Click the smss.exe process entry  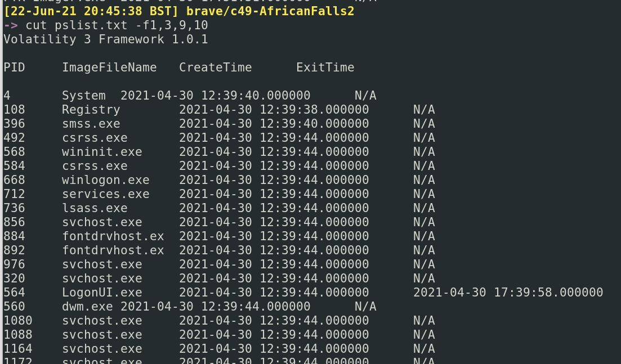(x=91, y=124)
